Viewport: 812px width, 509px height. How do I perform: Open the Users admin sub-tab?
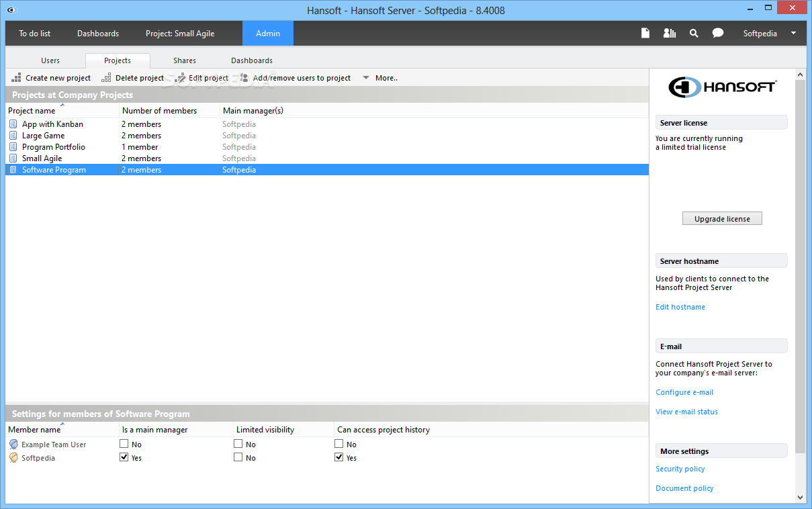[50, 60]
